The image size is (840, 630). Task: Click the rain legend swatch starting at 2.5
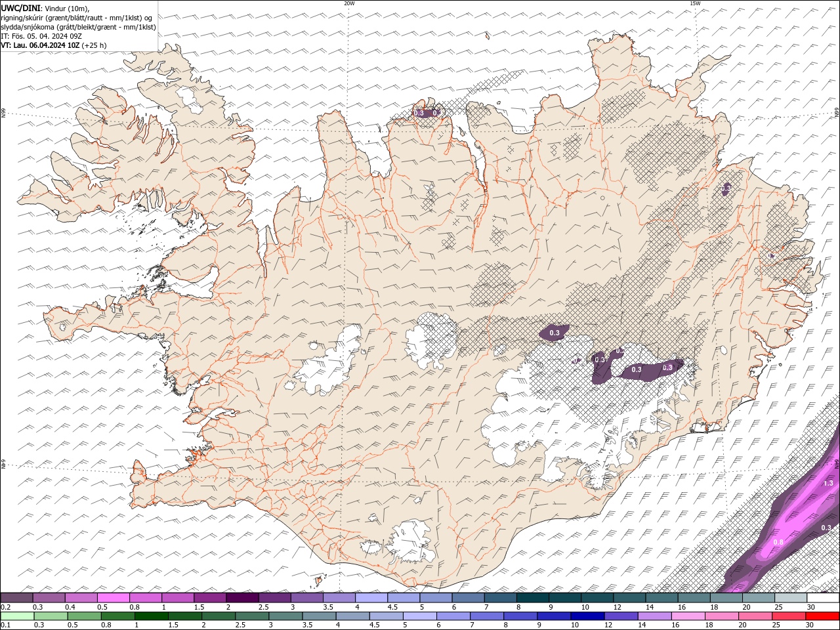(251, 616)
